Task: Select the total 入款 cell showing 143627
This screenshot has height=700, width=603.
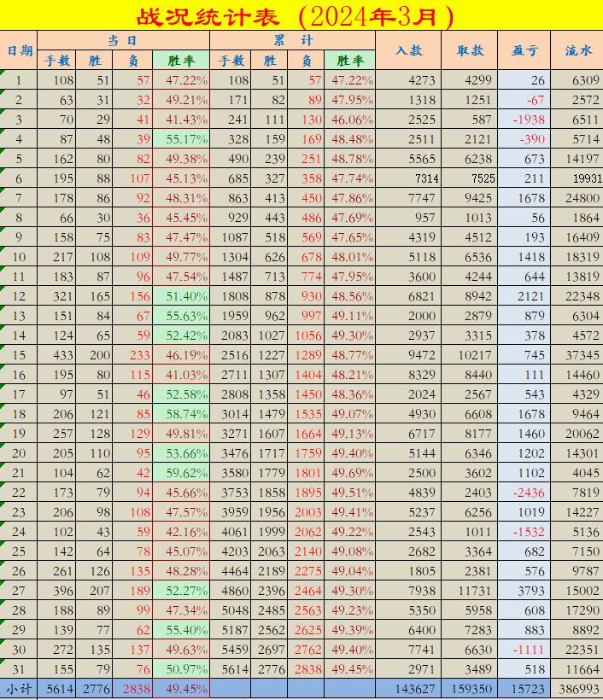Action: (408, 690)
